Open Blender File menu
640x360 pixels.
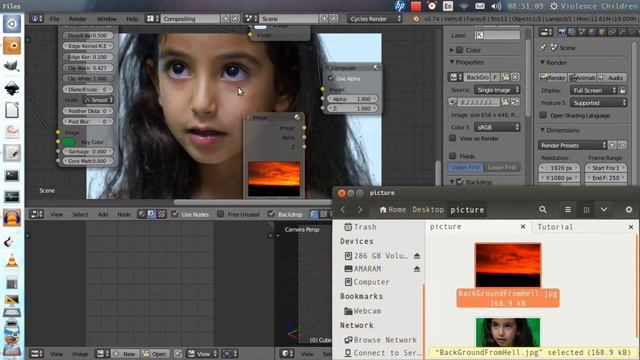(x=54, y=19)
